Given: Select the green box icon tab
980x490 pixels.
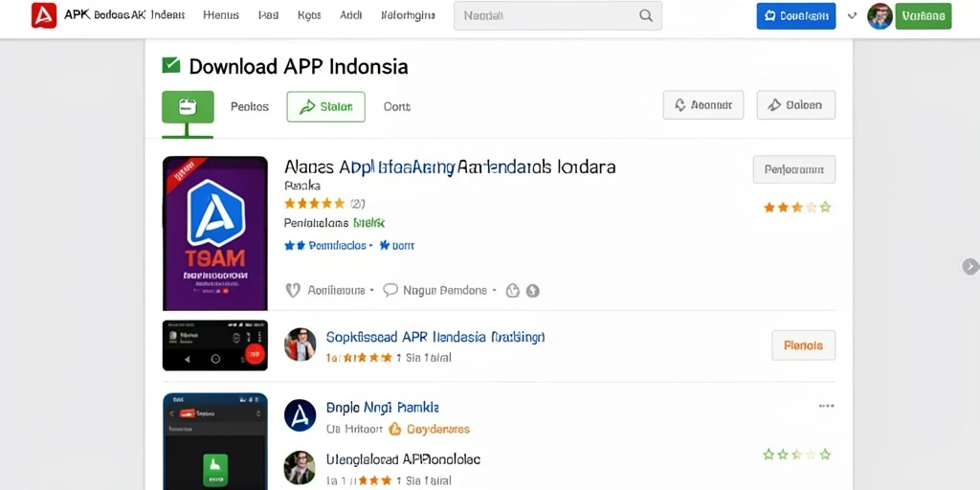Looking at the screenshot, I should point(188,107).
